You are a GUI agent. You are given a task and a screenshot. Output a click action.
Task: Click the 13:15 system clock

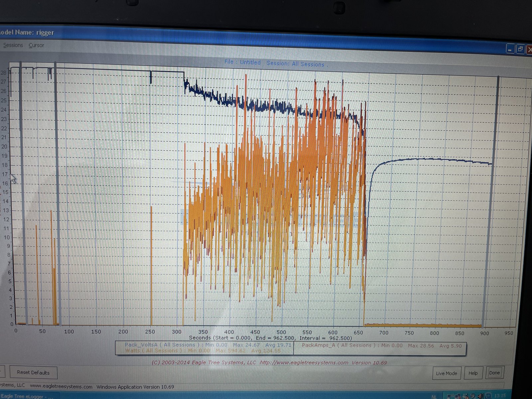500,395
